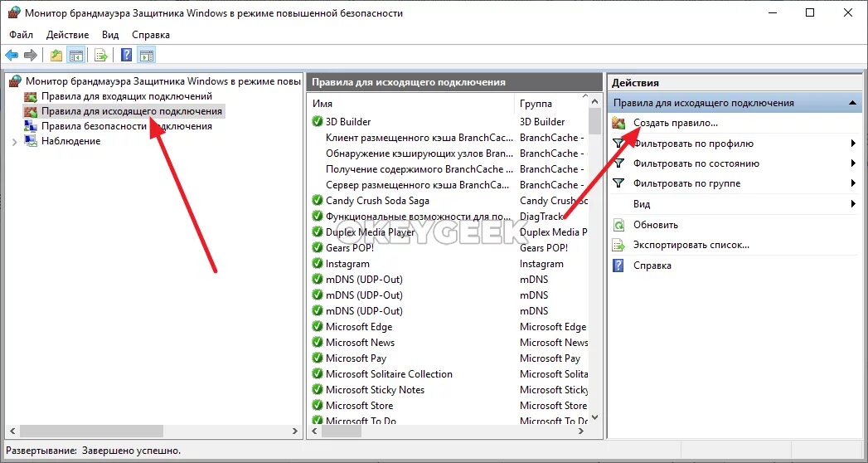868x463 pixels.
Task: Click the connection security rules icon
Action: [x=31, y=126]
